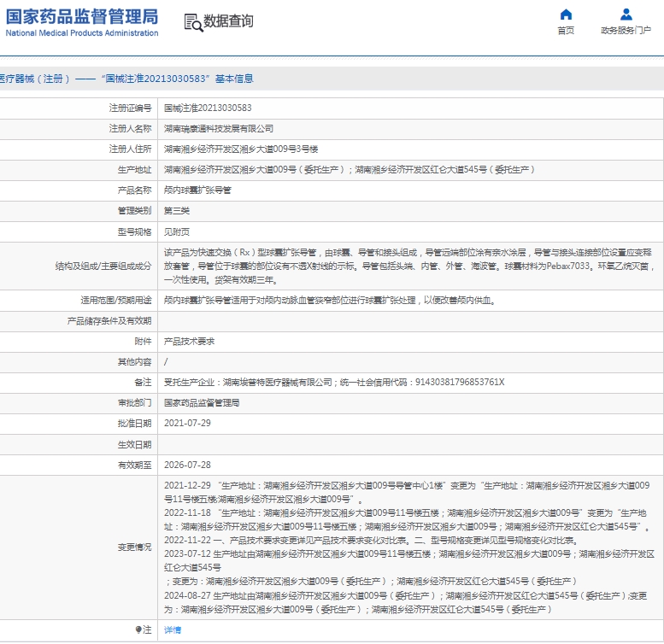Click the page heading 医疗器械（注册）基本信息
This screenshot has height=644, width=664.
126,79
